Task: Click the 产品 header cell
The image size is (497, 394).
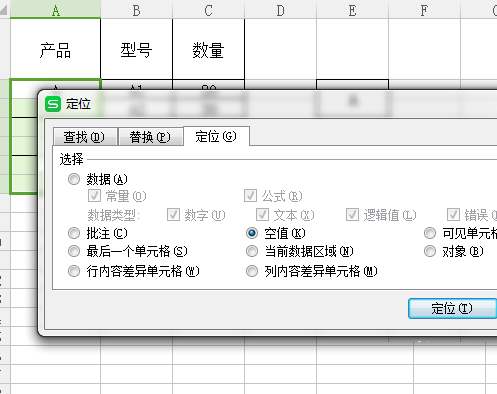Action: [56, 49]
